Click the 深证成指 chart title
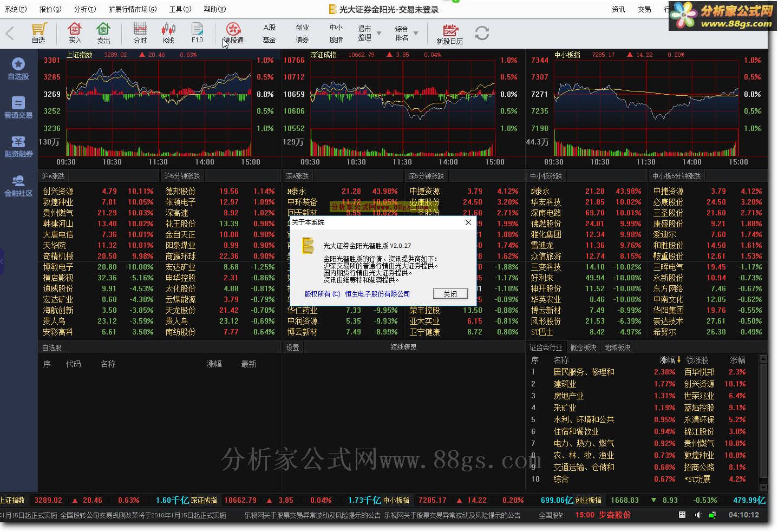This screenshot has width=778, height=532. pos(324,55)
